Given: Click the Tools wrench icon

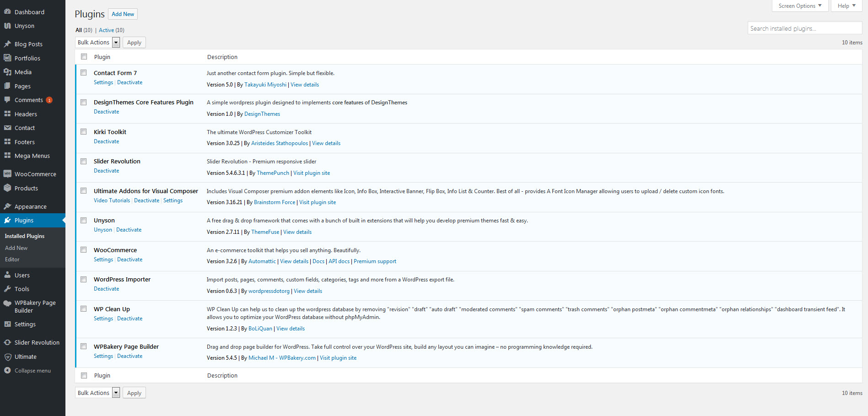Looking at the screenshot, I should click(7, 289).
